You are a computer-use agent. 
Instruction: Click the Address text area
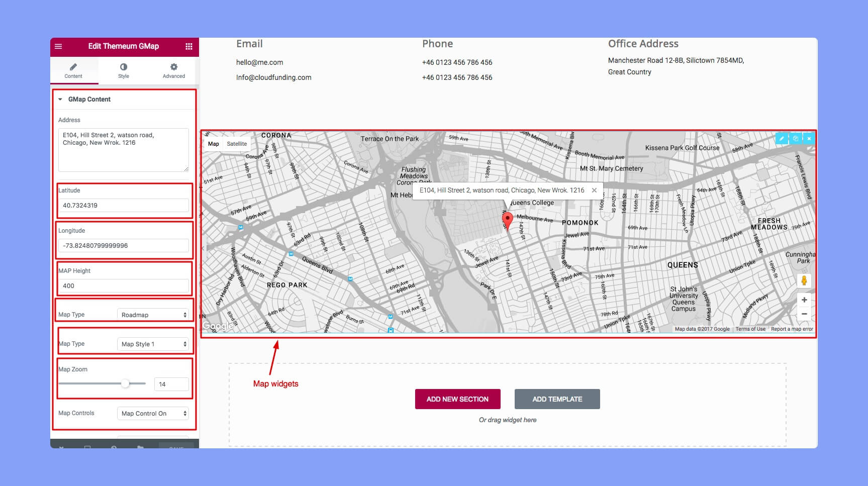click(x=124, y=150)
